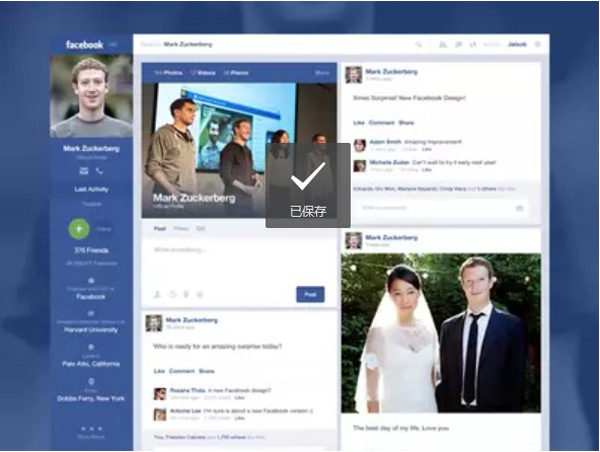Click the camera icon in comment box
Screen dimensions: 600x452
tap(519, 208)
